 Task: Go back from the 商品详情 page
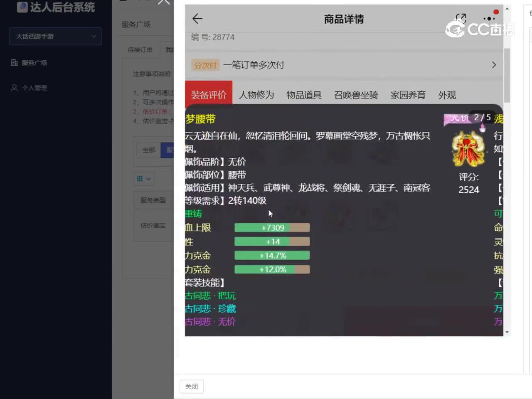197,19
